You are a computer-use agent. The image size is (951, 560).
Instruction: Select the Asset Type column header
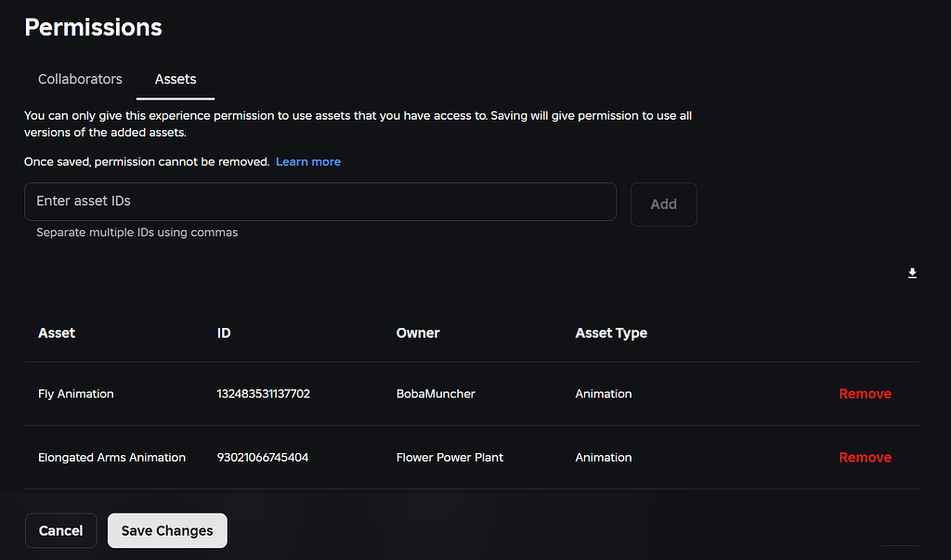pos(611,332)
